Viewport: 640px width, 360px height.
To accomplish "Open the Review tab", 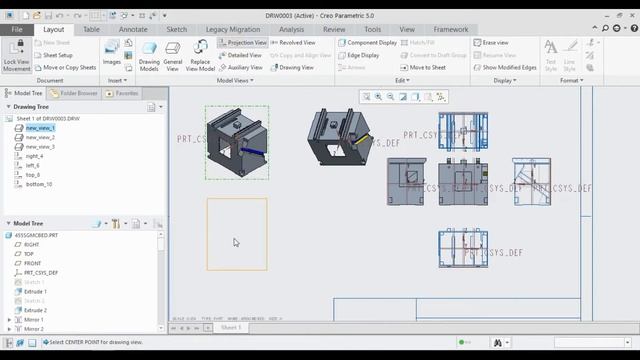I will click(334, 29).
